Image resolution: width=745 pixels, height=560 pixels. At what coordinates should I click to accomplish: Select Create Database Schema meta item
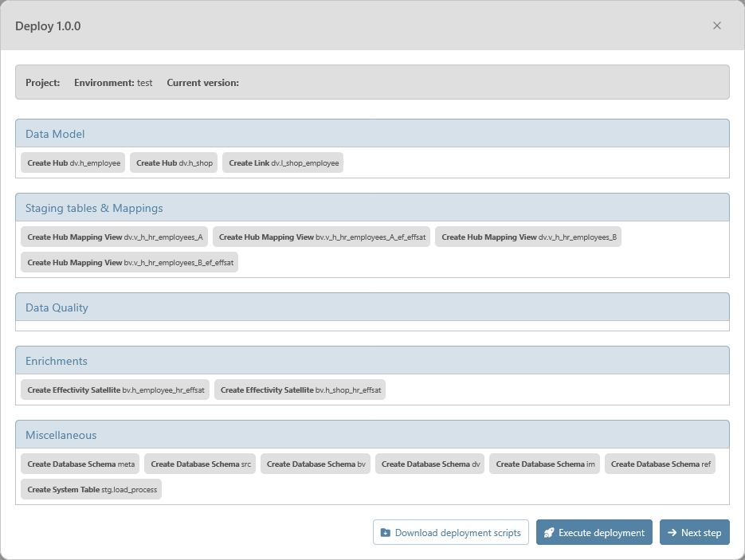pyautogui.click(x=80, y=464)
